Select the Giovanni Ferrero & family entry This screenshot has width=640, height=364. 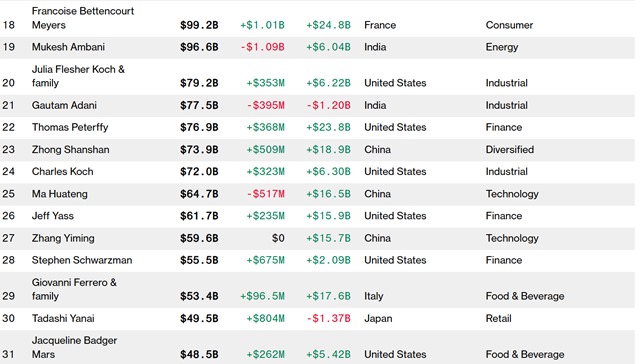pos(74,289)
